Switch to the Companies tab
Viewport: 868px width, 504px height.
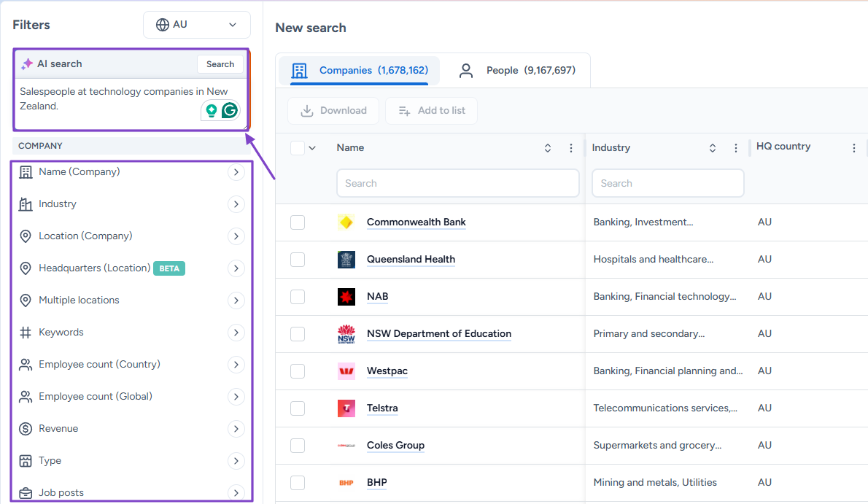[x=360, y=71]
